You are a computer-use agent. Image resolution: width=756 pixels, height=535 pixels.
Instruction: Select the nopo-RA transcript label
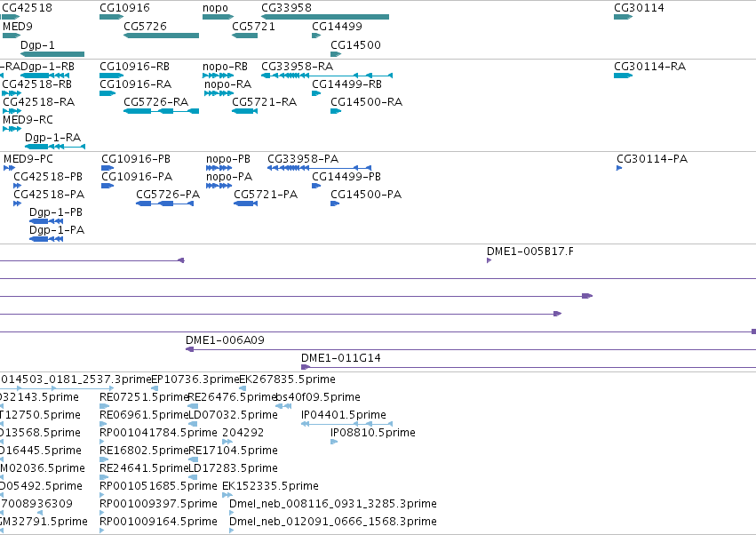click(x=227, y=84)
